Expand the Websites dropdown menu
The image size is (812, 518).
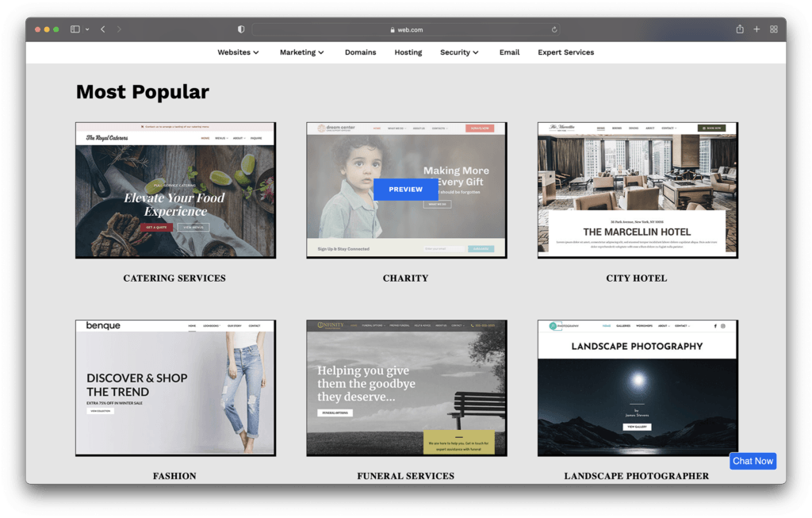(238, 52)
